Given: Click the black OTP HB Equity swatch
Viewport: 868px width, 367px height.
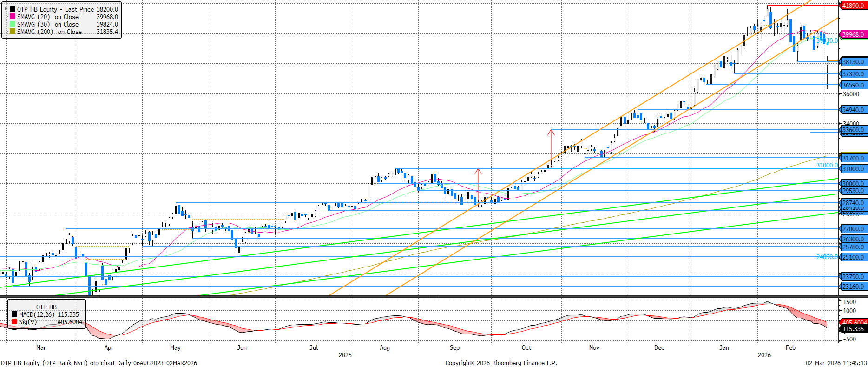Looking at the screenshot, I should click(13, 9).
